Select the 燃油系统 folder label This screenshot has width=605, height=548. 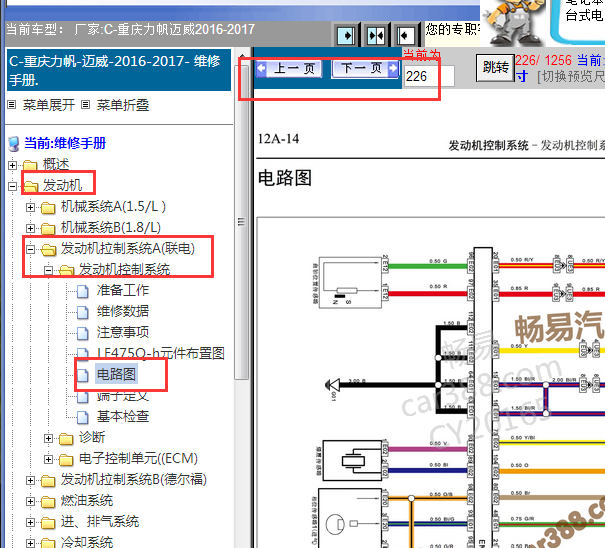click(x=87, y=501)
